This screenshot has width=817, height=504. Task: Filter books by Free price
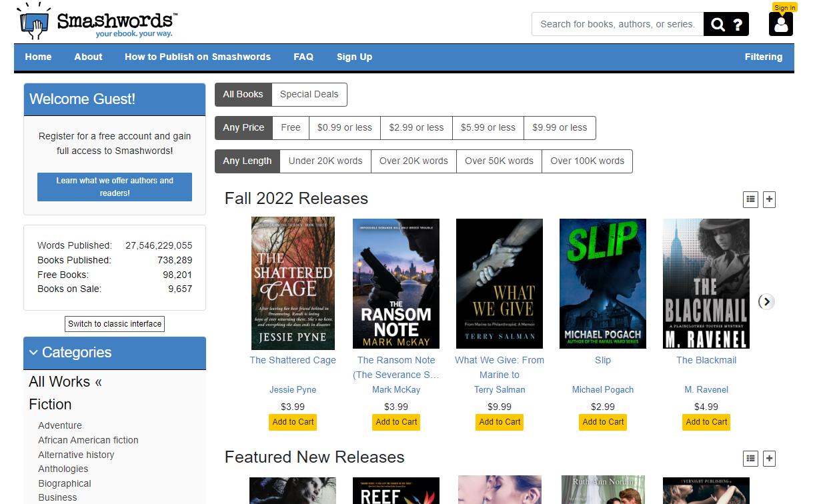(291, 128)
